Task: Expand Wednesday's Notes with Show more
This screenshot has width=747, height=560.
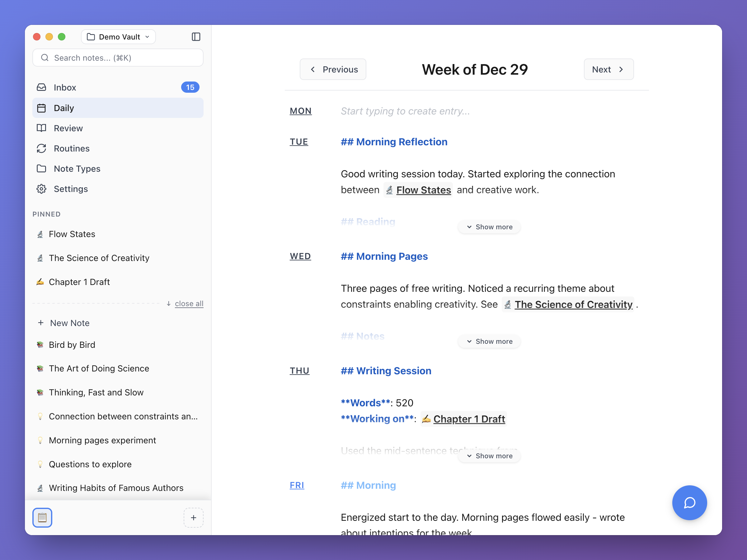Action: 489,341
